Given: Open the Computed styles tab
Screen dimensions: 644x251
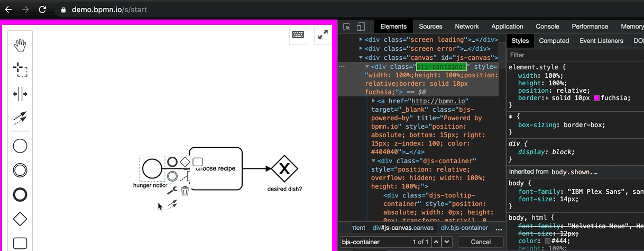Looking at the screenshot, I should pyautogui.click(x=554, y=41).
